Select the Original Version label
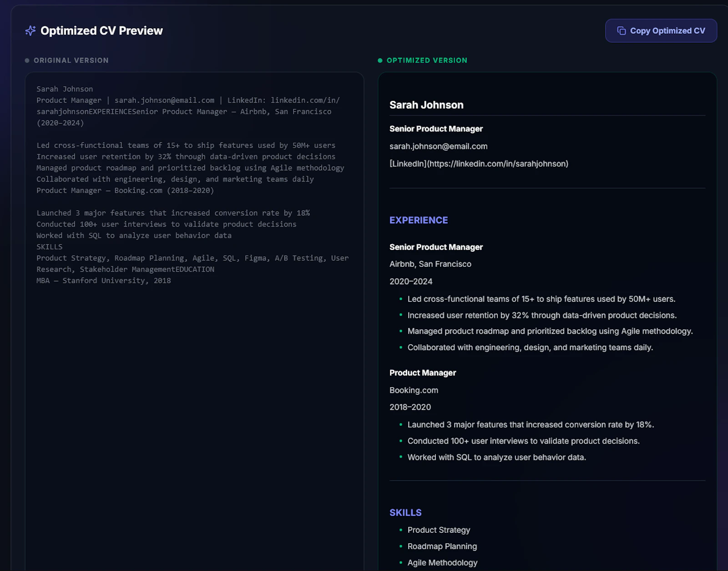Viewport: 728px width, 571px height. (71, 60)
